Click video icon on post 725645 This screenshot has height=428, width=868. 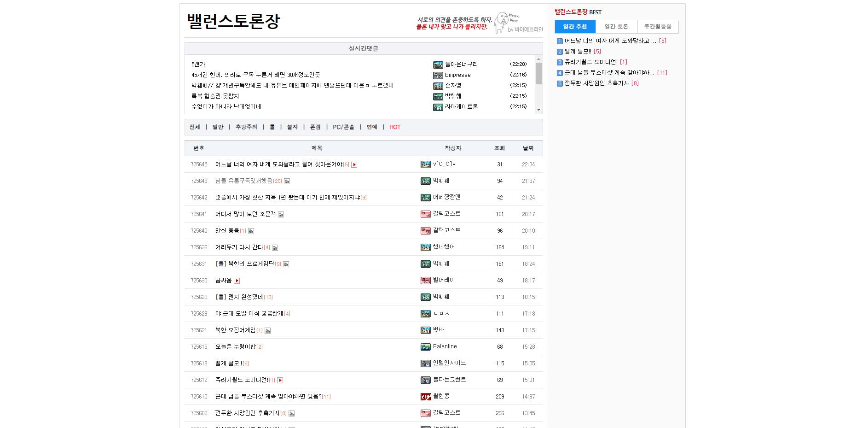354,164
